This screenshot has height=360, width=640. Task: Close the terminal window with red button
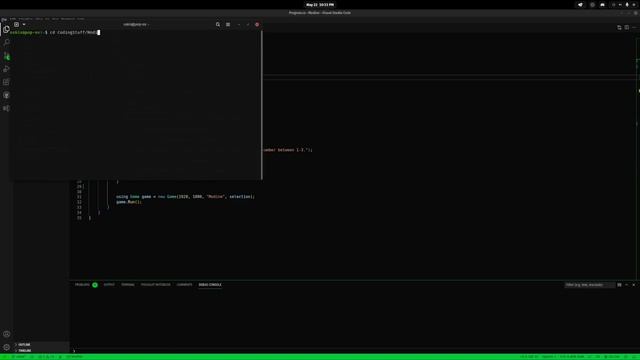(257, 24)
